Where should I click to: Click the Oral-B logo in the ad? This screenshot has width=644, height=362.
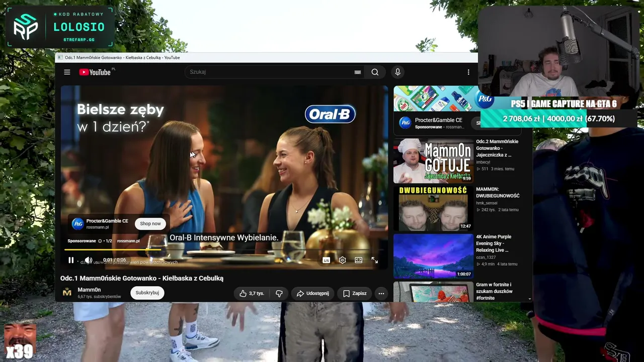pos(330,114)
